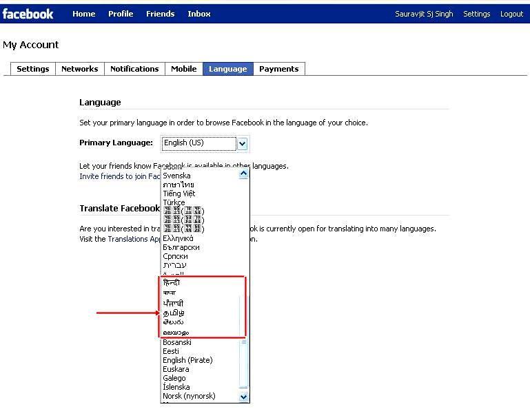Go to Profile in top navigation
The image size is (530, 420).
coord(121,14)
